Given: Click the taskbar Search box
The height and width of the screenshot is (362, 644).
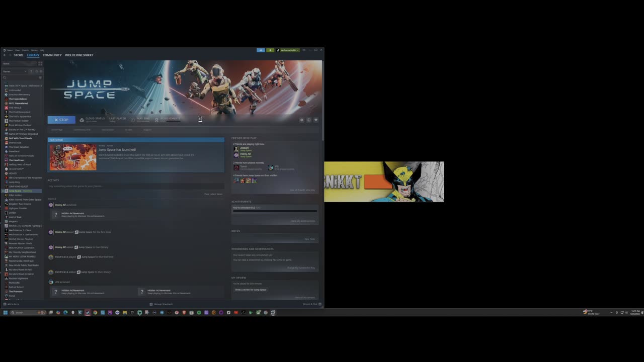Looking at the screenshot, I should [x=28, y=312].
